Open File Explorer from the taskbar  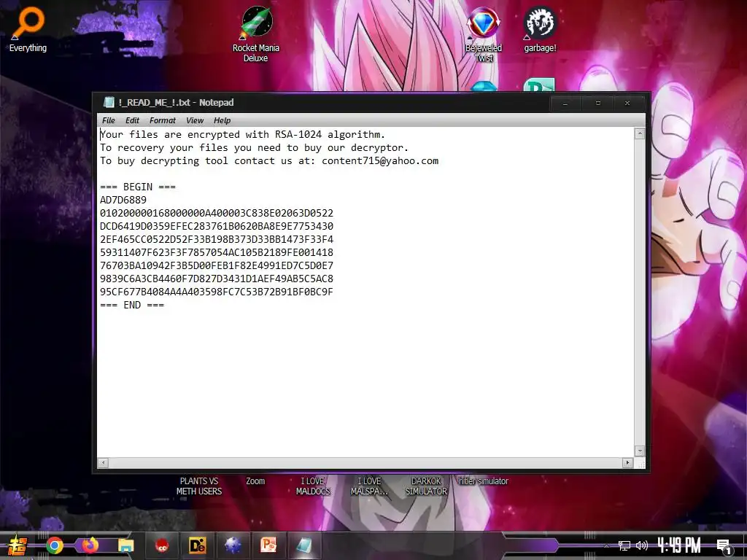(x=126, y=545)
